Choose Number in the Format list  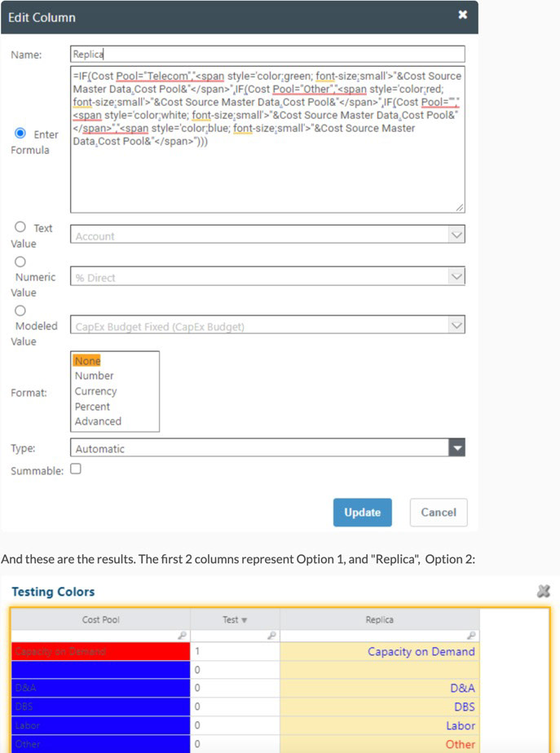pos(94,376)
